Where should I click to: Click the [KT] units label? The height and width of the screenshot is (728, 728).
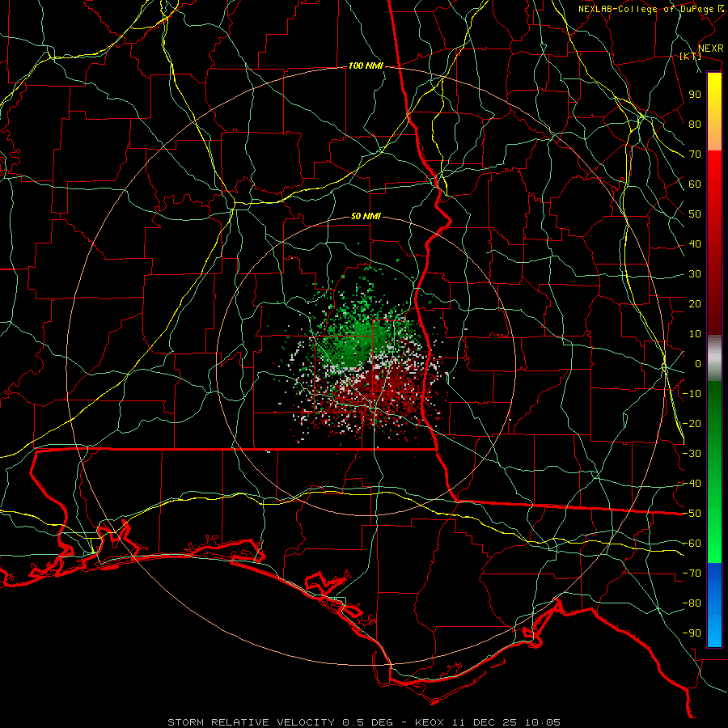point(691,56)
